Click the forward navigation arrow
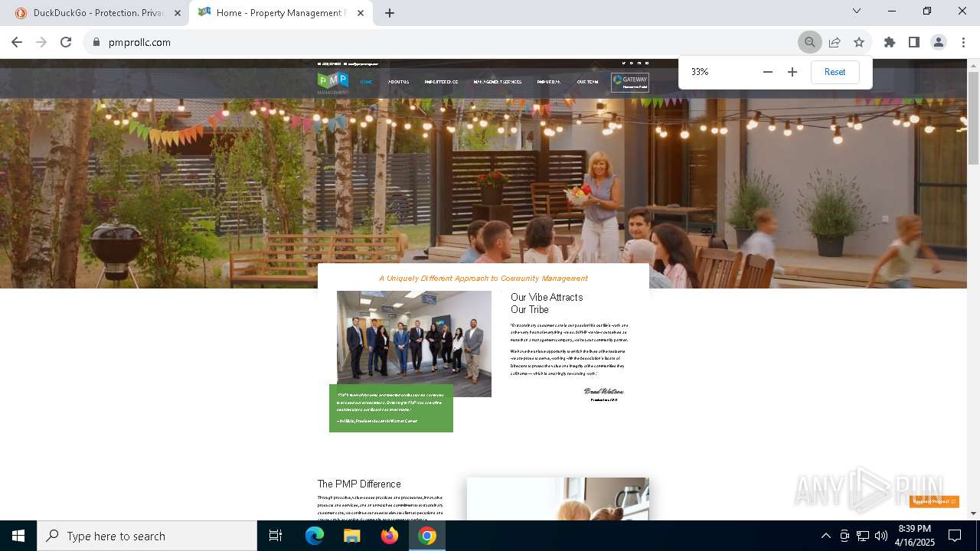This screenshot has width=980, height=551. point(41,42)
